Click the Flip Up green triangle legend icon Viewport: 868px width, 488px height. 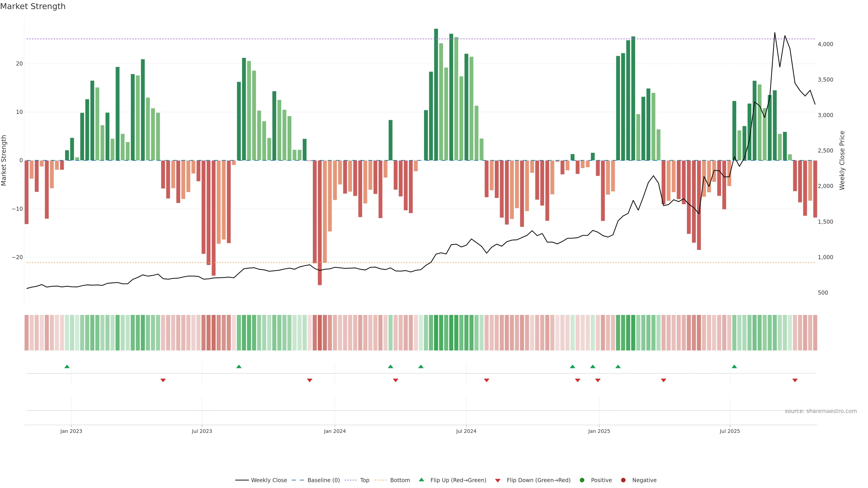coord(421,480)
